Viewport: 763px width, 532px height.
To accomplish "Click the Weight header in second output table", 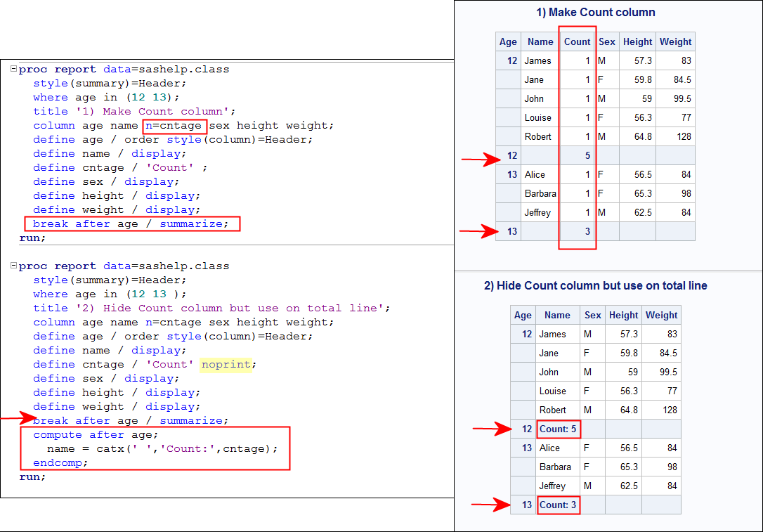I will point(661,315).
